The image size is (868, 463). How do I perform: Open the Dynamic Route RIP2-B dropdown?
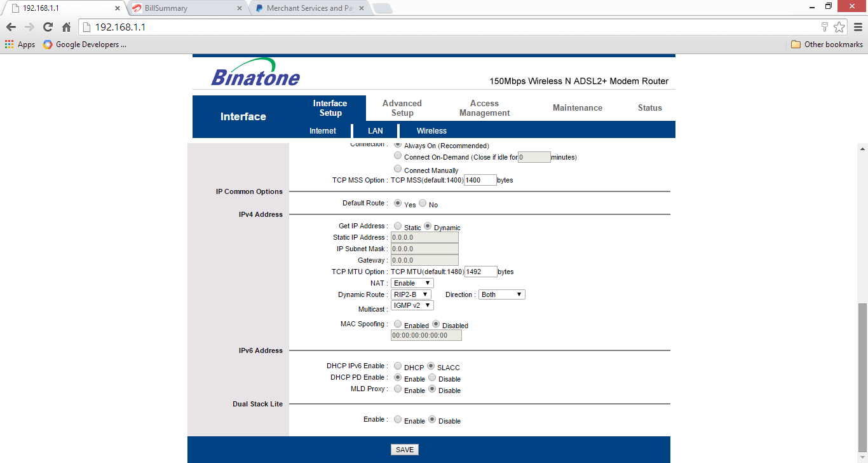[x=411, y=294]
